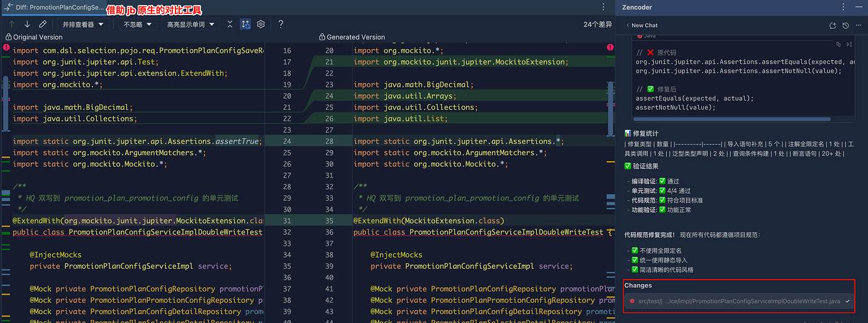The image size is (868, 323).
Task: Click Generated Version pane title
Action: pyautogui.click(x=356, y=37)
